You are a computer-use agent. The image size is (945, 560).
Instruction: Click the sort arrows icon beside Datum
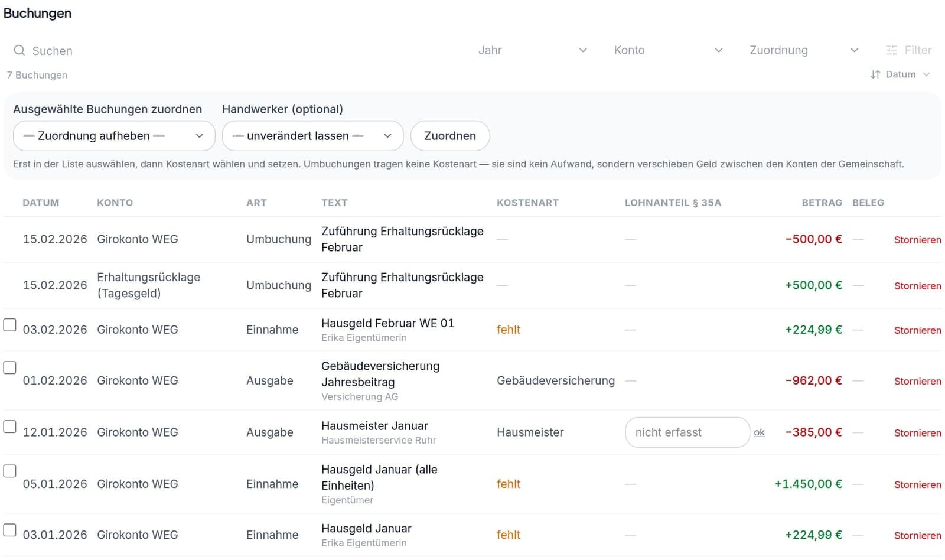coord(875,74)
